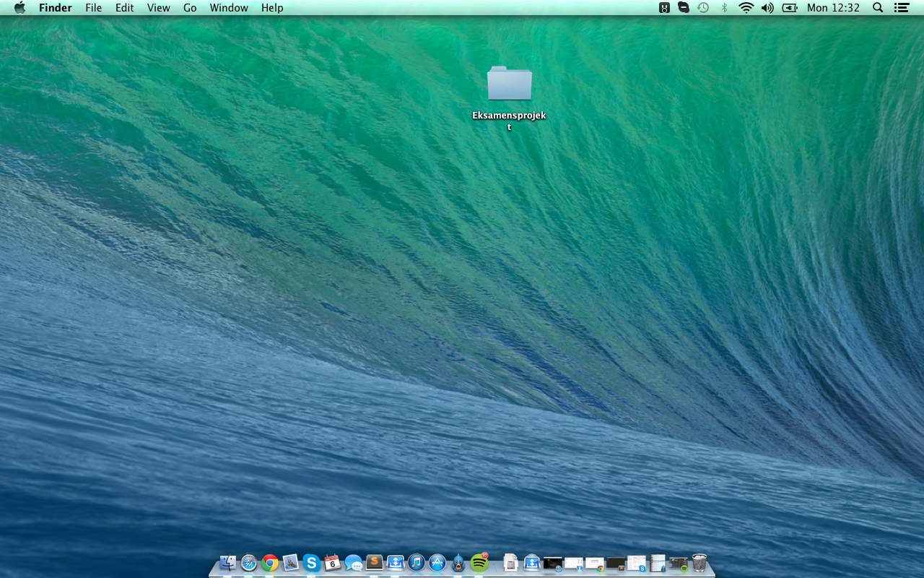
Task: Click the Bluetooth menu bar icon
Action: coord(724,8)
